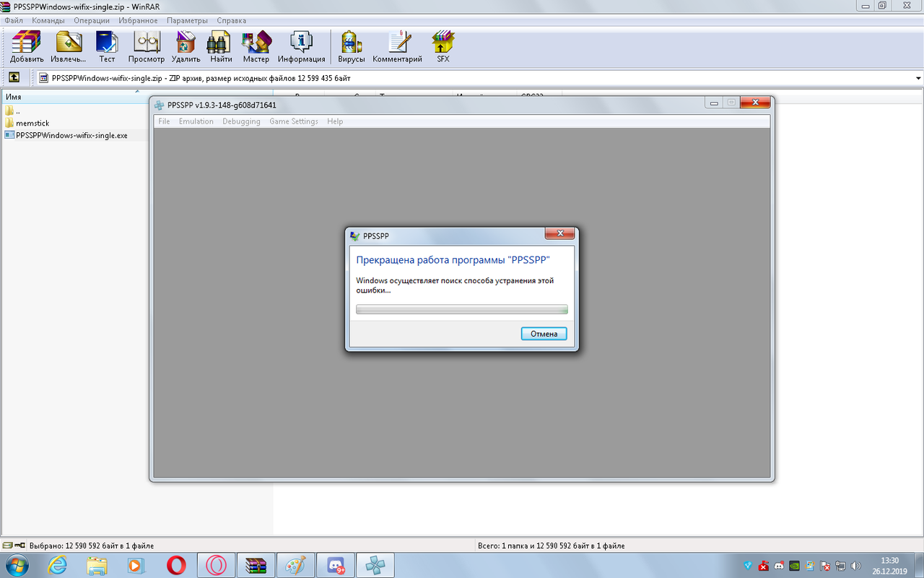Run the Тест (Test) archive tool

pos(107,47)
